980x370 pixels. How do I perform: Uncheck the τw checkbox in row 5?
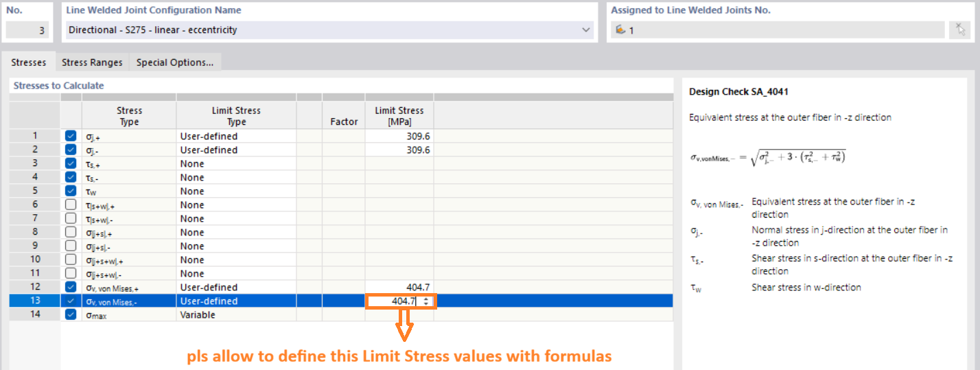pyautogui.click(x=71, y=192)
